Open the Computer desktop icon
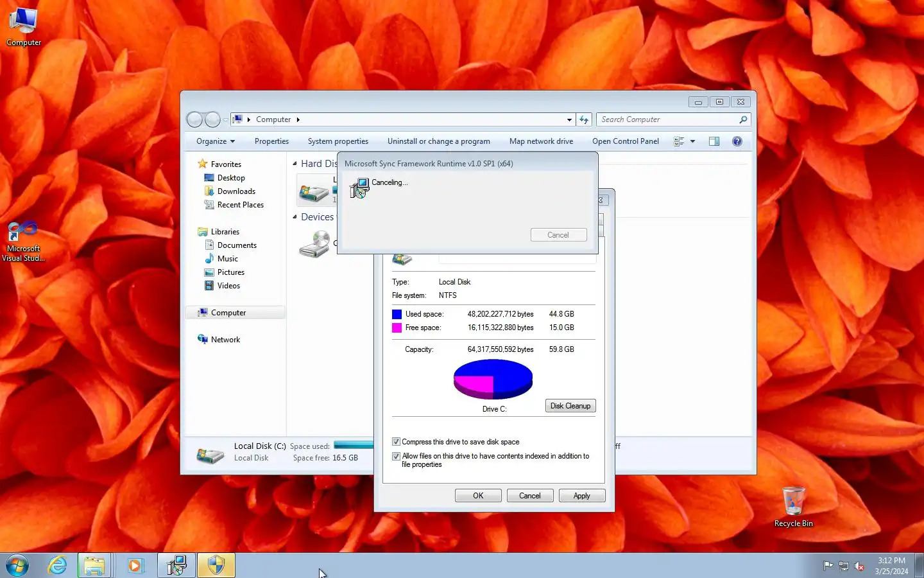The width and height of the screenshot is (924, 578). click(x=24, y=26)
